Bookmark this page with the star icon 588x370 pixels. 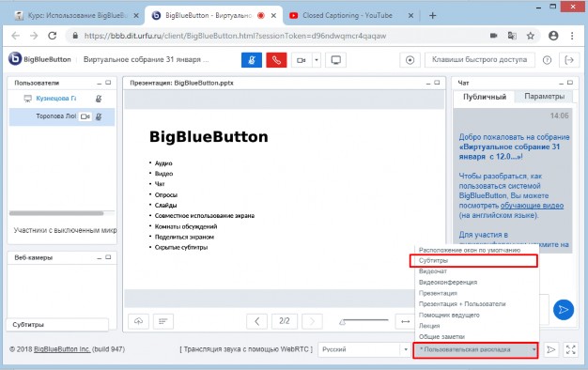pos(531,36)
